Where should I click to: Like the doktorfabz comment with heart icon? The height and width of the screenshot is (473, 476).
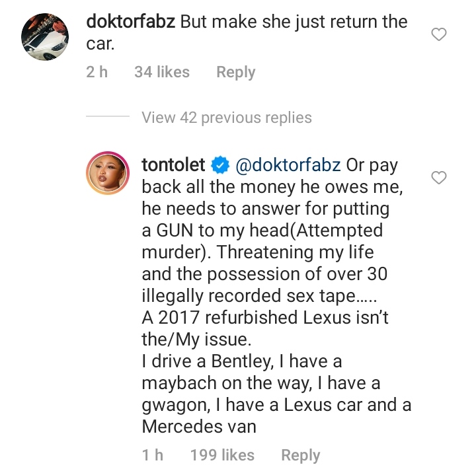point(439,34)
